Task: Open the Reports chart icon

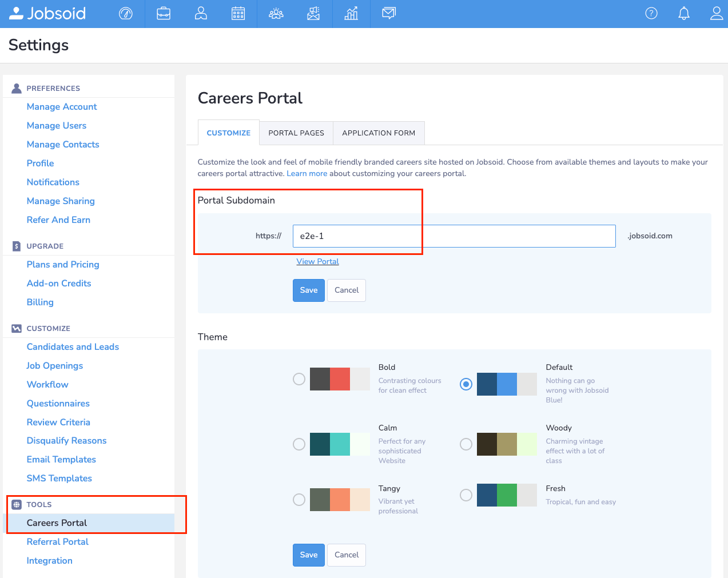Action: [351, 13]
